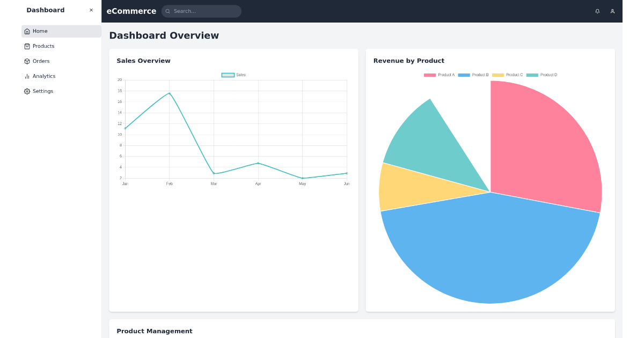The height and width of the screenshot is (338, 644).
Task: Click the user profile icon
Action: click(x=612, y=11)
